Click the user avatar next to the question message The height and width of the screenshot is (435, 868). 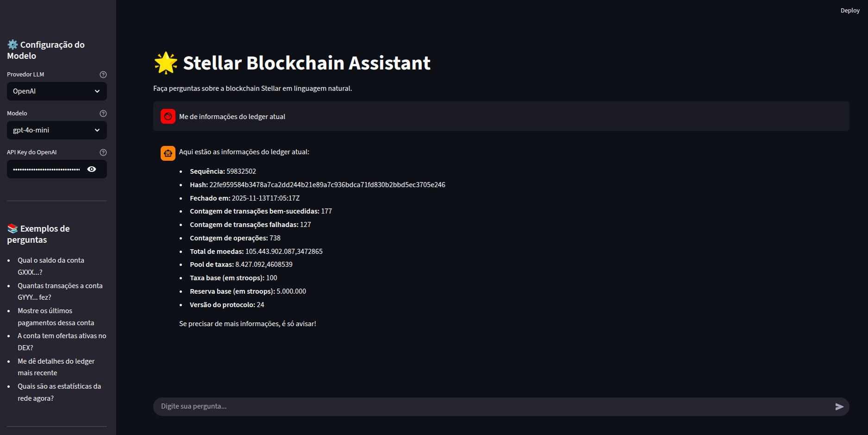pyautogui.click(x=168, y=116)
